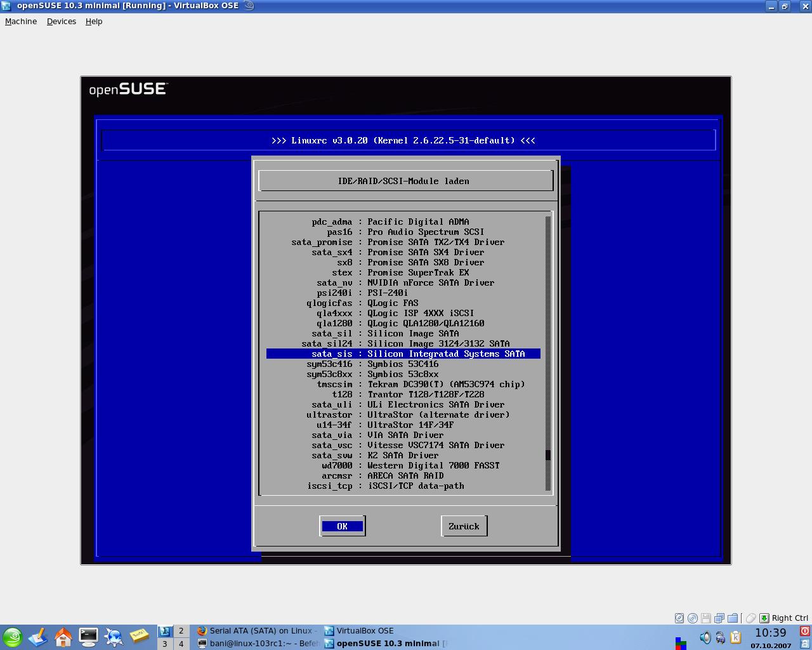
Task: Select arcmsr ARECA SATA RAID module
Action: click(x=403, y=475)
